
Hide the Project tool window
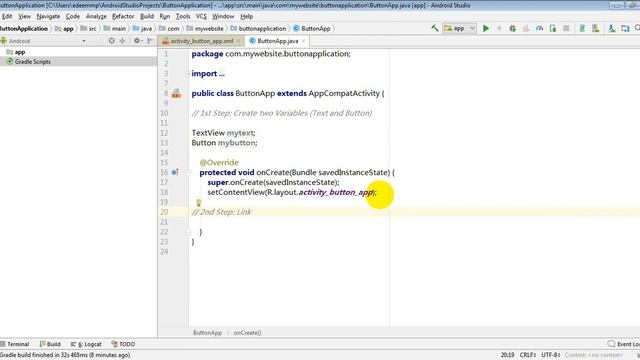[x=150, y=41]
